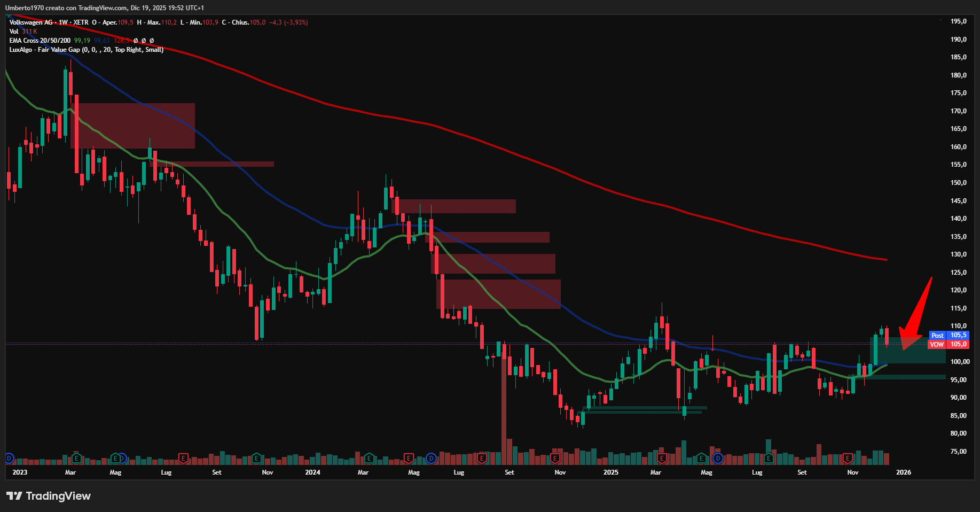Image resolution: width=980 pixels, height=512 pixels.
Task: Click blue dividend marker near Mag 2025
Action: (x=718, y=458)
